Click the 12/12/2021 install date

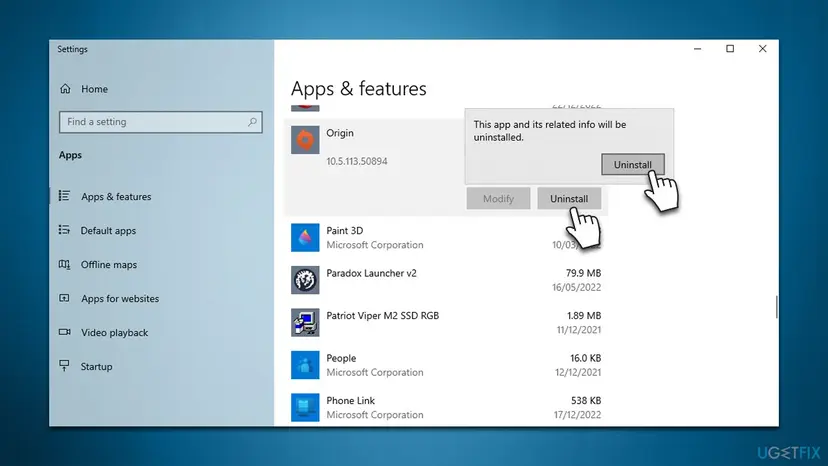(x=578, y=372)
